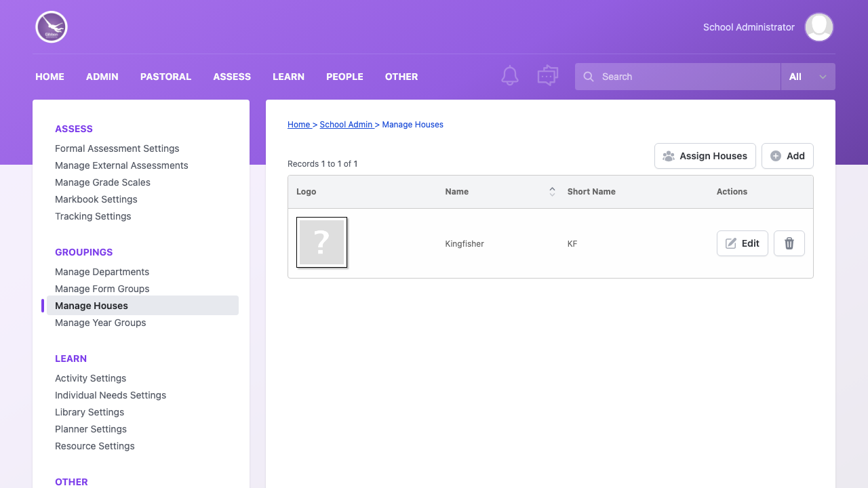Open Manage Departments
This screenshot has height=488, width=868.
(x=102, y=272)
